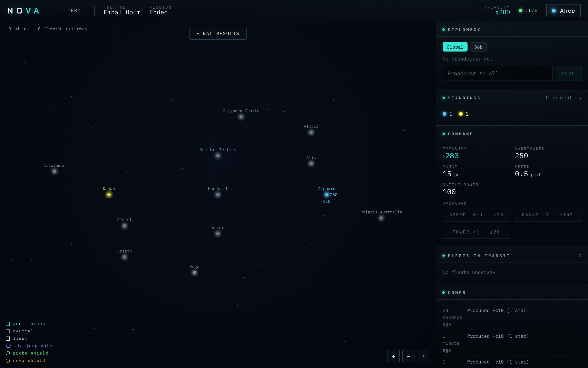This screenshot has height=368, width=588.
Task: Switch to the Global diplomacy tab
Action: click(455, 47)
